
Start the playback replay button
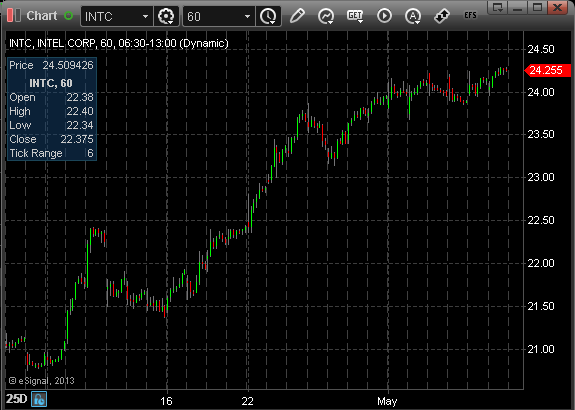(x=384, y=16)
